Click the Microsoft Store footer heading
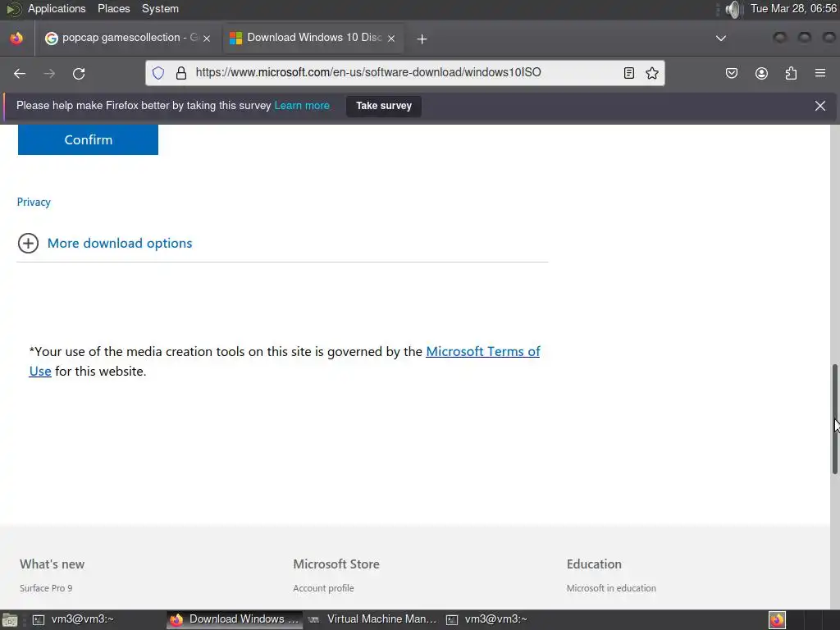The width and height of the screenshot is (840, 630). [x=336, y=564]
